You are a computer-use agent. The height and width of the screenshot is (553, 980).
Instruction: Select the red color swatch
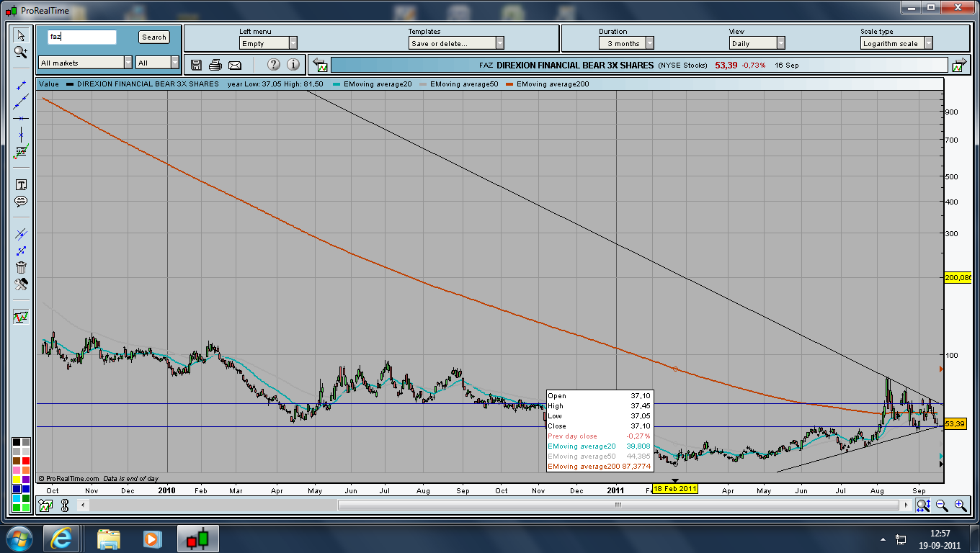[25, 461]
